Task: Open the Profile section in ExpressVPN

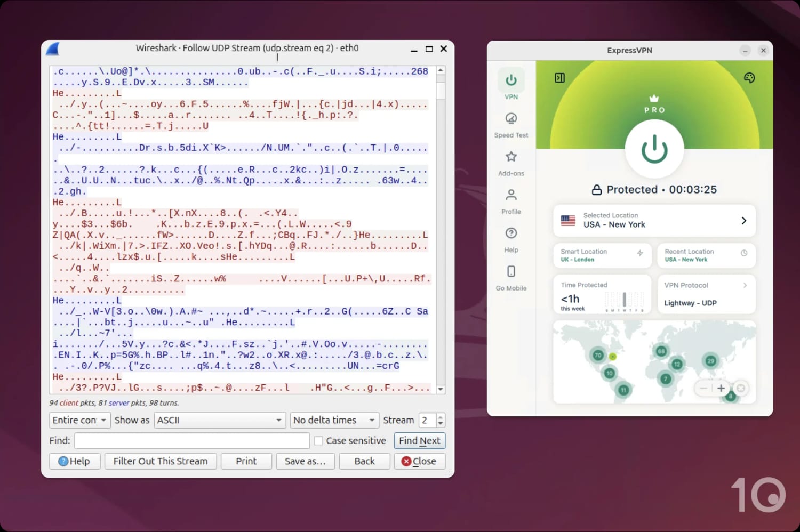Action: 511,202
